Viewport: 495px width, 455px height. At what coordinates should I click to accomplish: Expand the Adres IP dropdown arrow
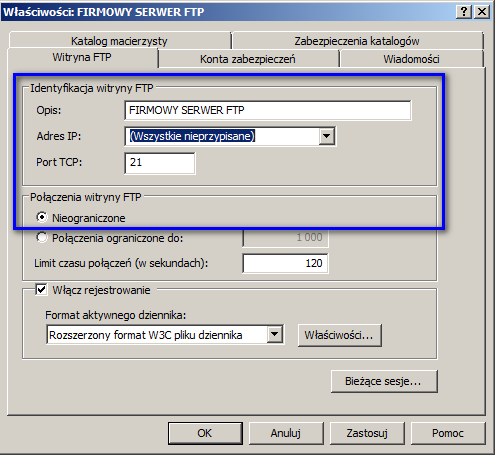click(326, 136)
